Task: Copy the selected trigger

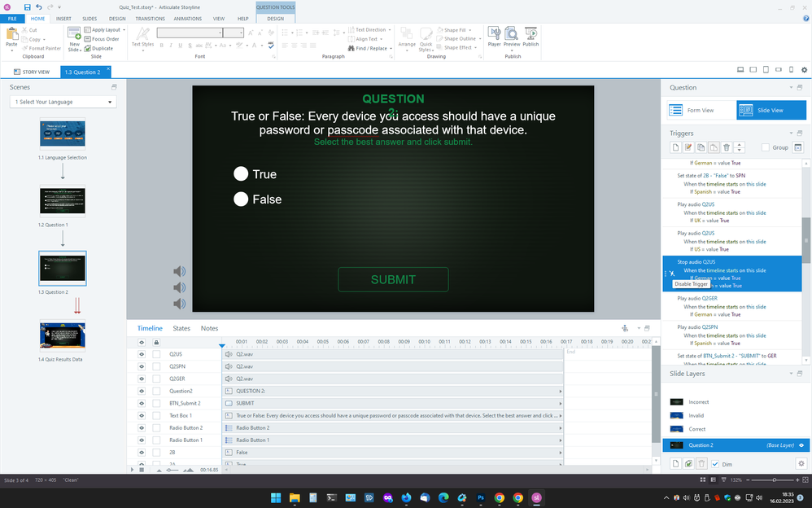Action: [701, 147]
